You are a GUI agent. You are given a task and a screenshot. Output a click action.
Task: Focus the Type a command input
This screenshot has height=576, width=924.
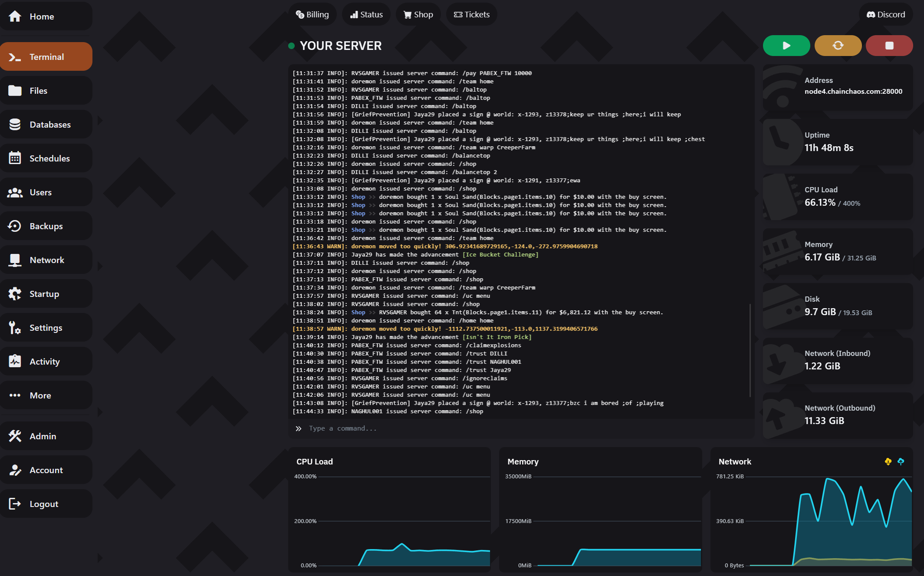[x=521, y=428]
